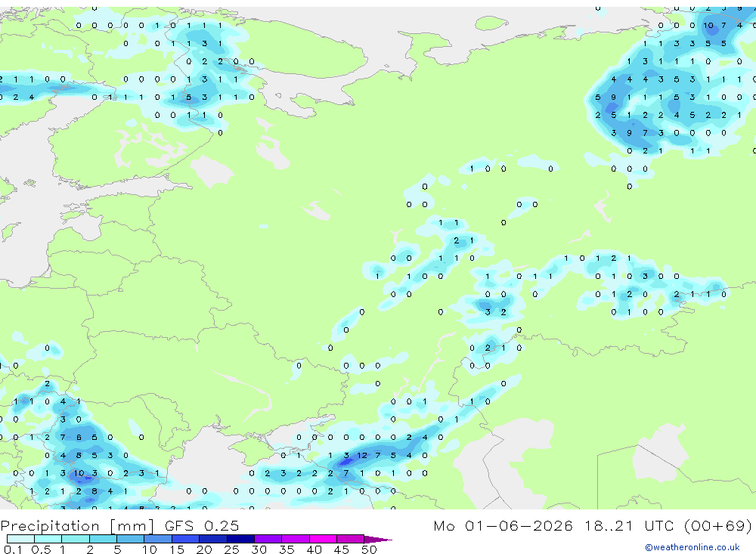This screenshot has height=554, width=756.
Task: Click the '15' legend scale label
Action: (x=176, y=549)
